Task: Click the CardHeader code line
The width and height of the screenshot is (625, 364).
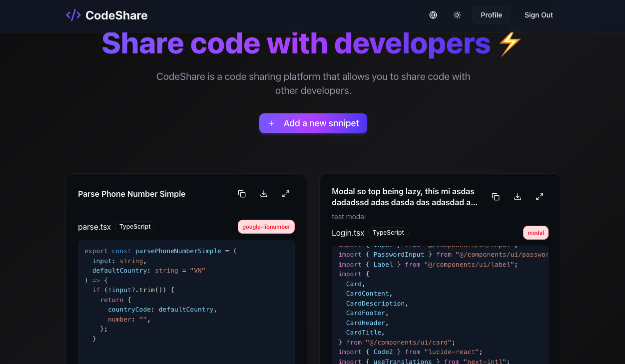Action: tap(367, 323)
